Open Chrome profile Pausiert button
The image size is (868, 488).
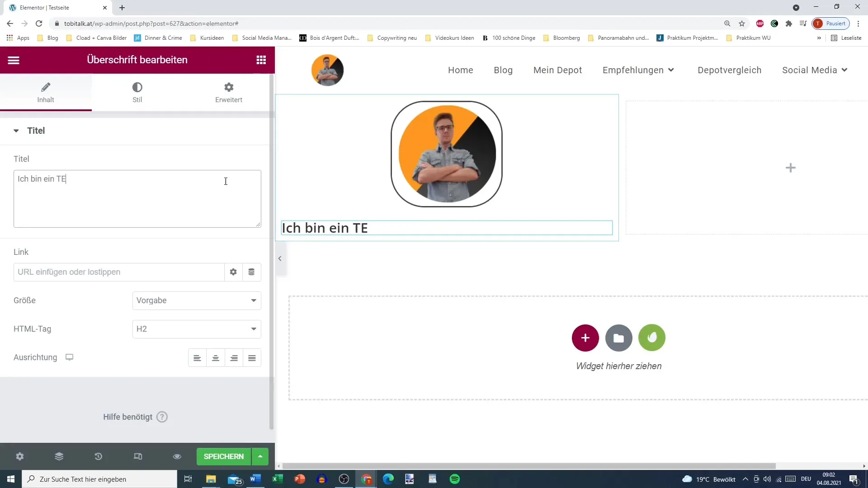(x=831, y=23)
